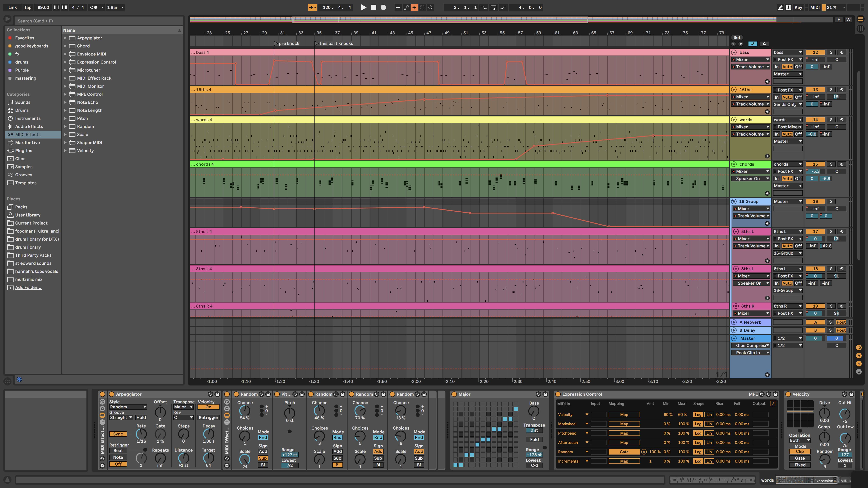The height and width of the screenshot is (488, 868).
Task: Click the Scale device Fold button
Action: pos(534,440)
